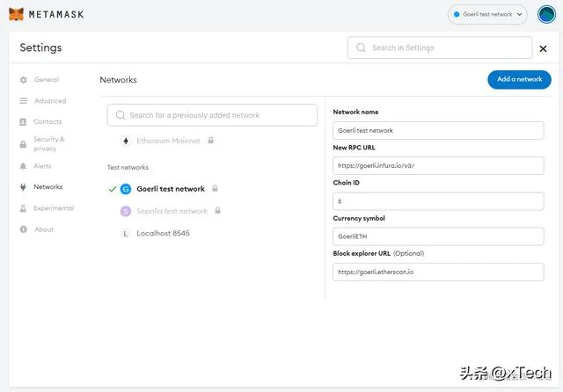Close the Settings page
Screen dimensions: 563x392
(x=543, y=48)
